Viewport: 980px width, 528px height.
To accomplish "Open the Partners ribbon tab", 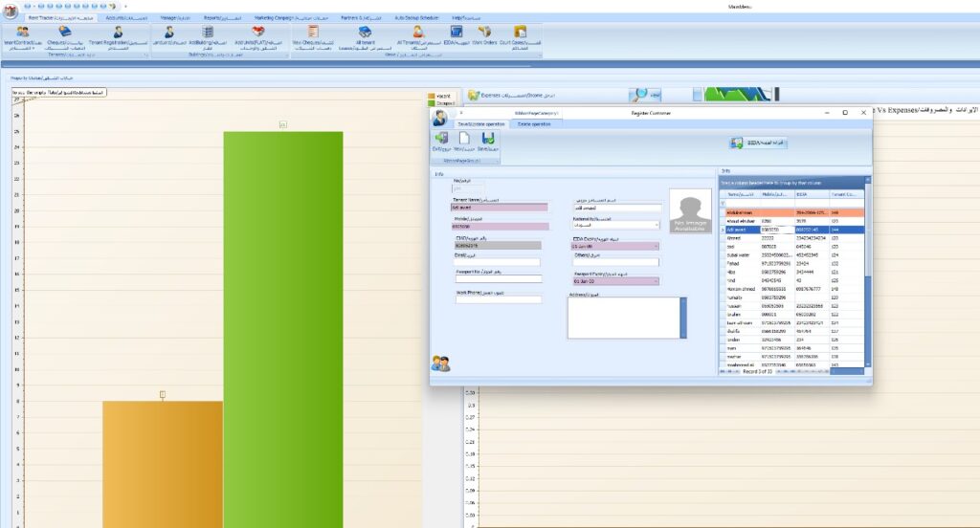I will tap(361, 18).
